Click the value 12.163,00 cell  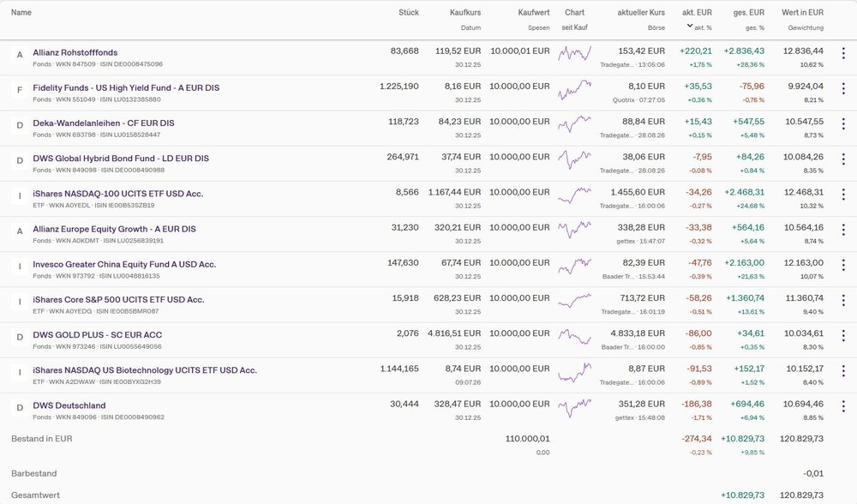804,263
